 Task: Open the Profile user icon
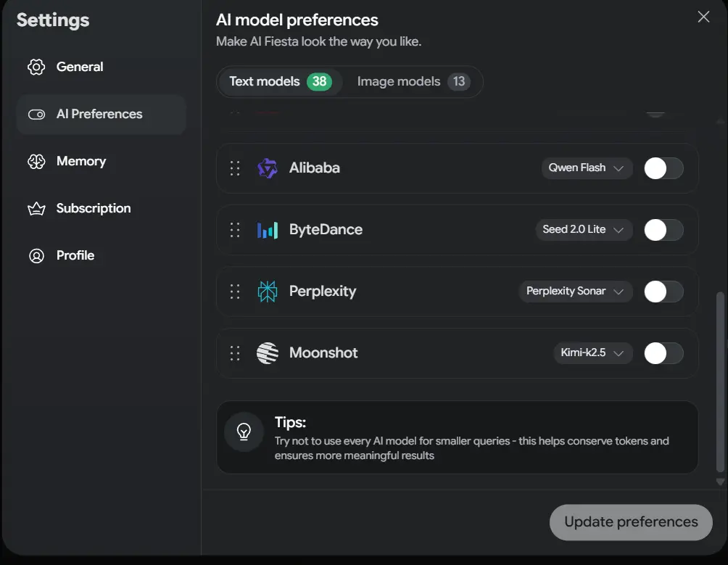[x=36, y=256]
